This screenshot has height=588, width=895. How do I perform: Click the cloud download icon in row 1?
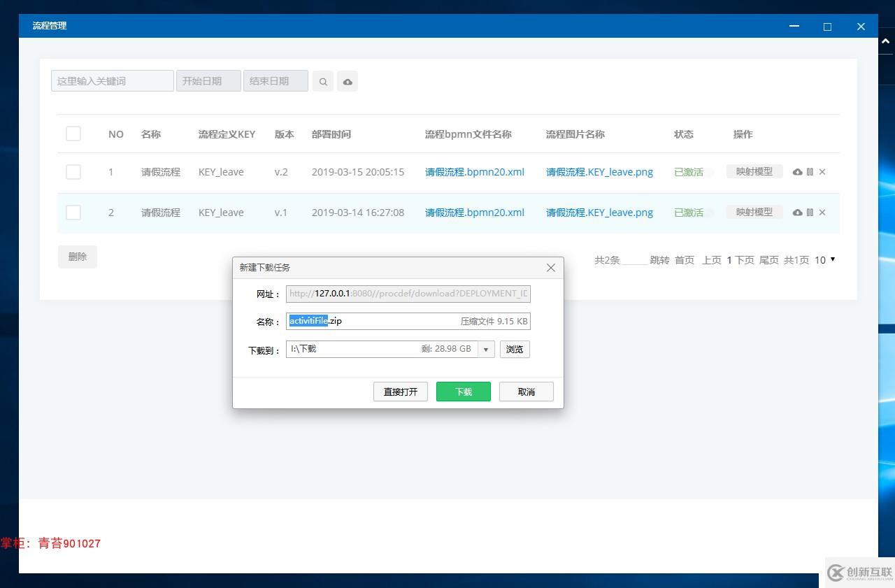[x=797, y=172]
